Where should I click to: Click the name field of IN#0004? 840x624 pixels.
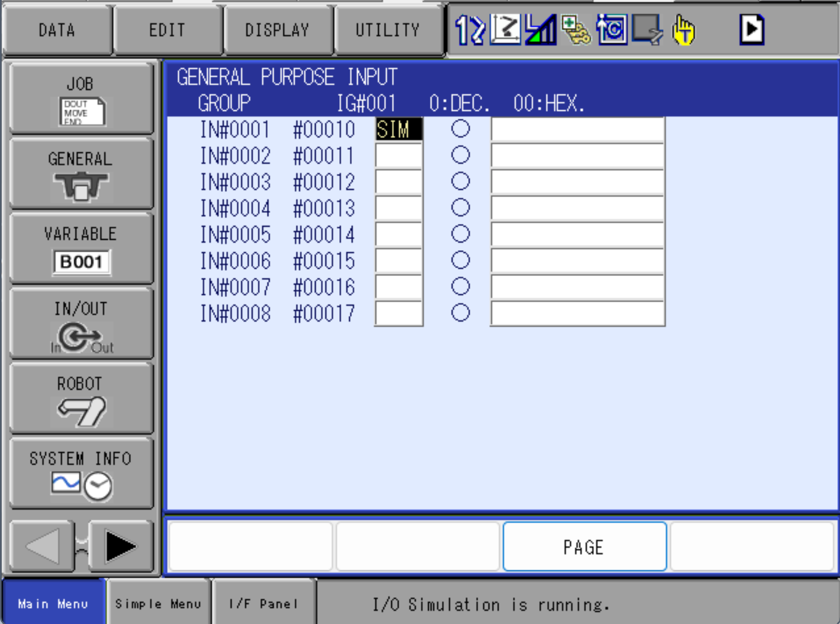tap(578, 208)
